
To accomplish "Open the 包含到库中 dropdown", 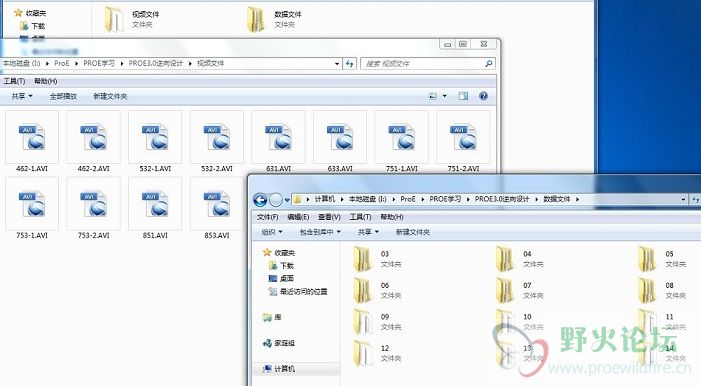I will 320,232.
